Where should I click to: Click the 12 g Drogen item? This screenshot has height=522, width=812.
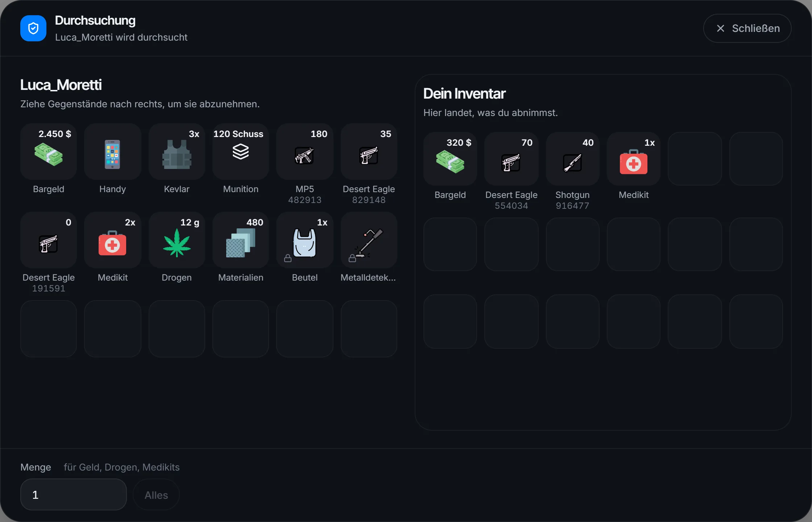177,240
